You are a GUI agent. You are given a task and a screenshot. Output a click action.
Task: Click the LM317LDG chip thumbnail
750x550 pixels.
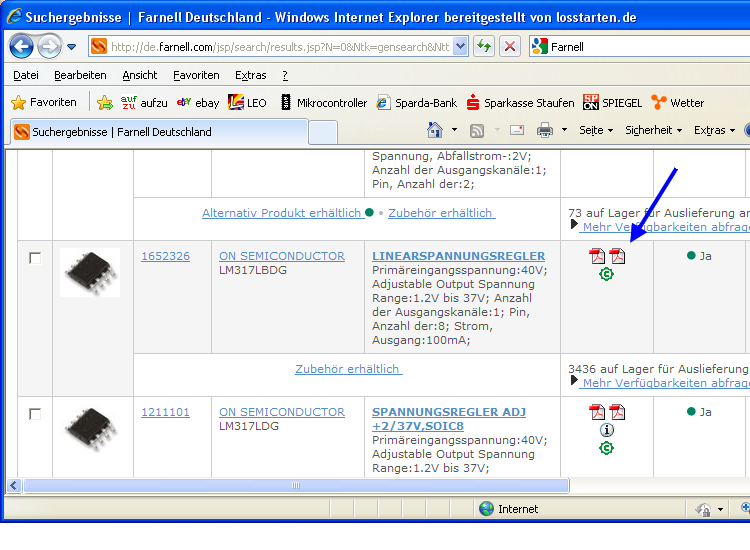point(90,429)
